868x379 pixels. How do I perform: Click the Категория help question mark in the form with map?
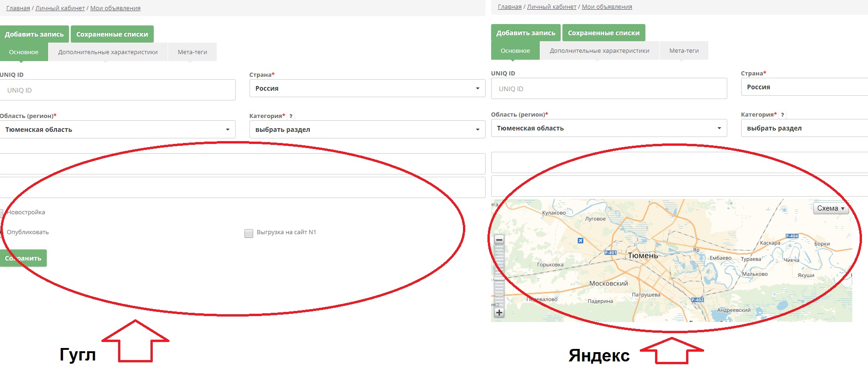point(782,115)
